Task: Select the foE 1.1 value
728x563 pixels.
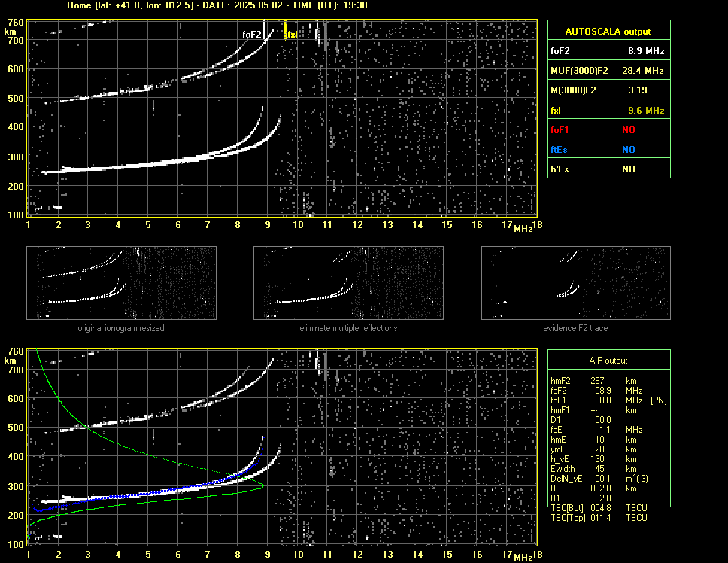Action: (605, 430)
